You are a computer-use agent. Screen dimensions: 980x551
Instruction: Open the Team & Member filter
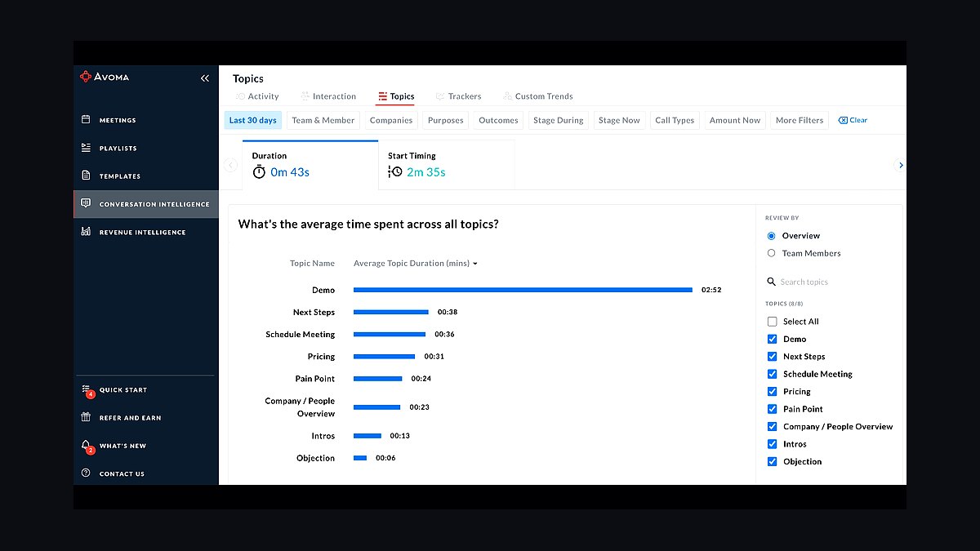pyautogui.click(x=323, y=120)
